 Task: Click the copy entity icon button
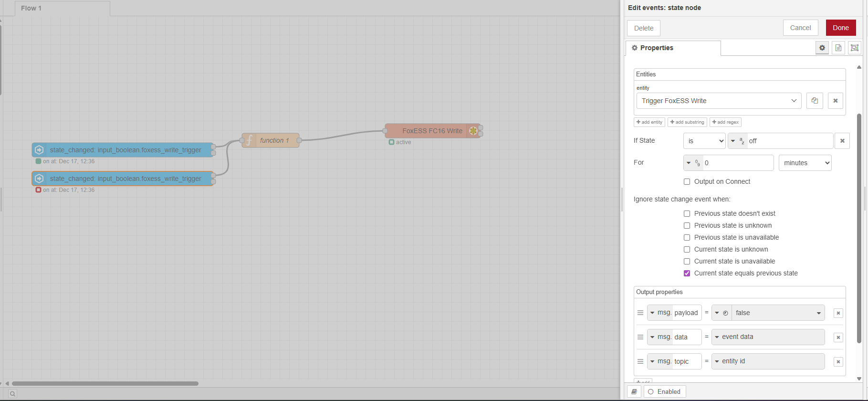click(x=815, y=101)
